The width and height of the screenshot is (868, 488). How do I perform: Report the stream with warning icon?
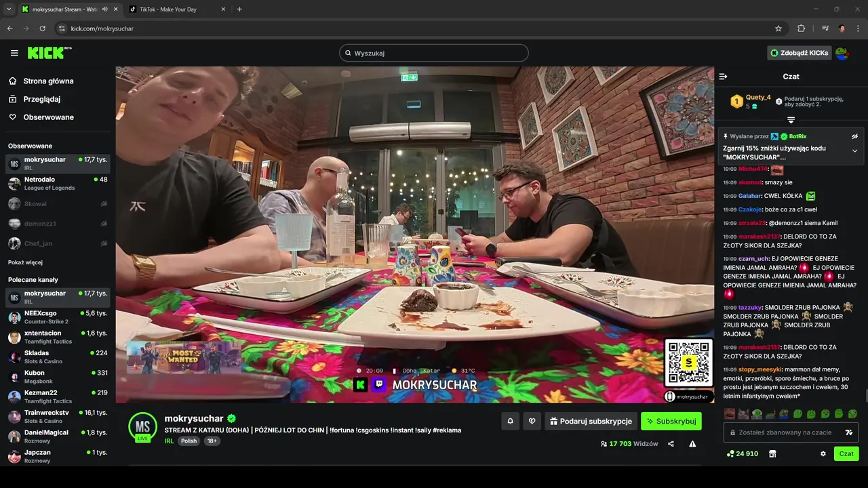click(692, 444)
